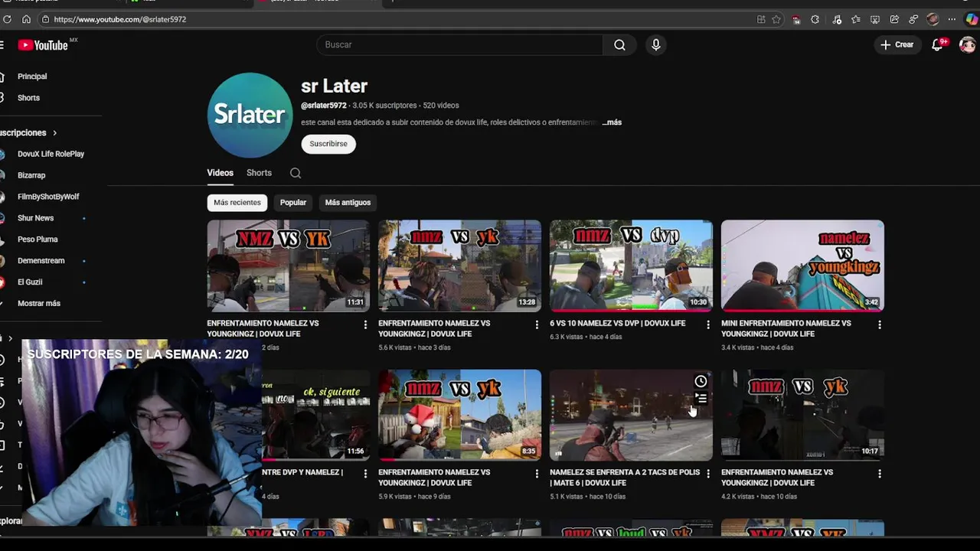Viewport: 980px width, 551px height.
Task: Open the media control music-note icon
Action: pos(836,19)
